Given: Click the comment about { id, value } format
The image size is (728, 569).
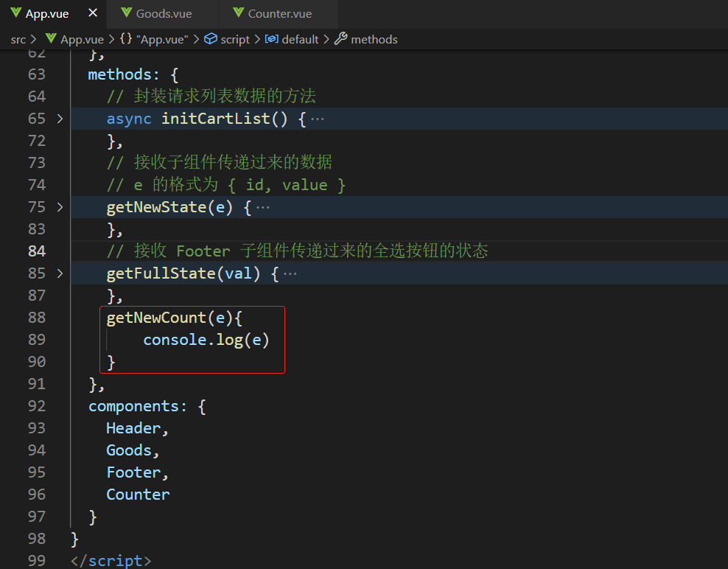Looking at the screenshot, I should 226,185.
